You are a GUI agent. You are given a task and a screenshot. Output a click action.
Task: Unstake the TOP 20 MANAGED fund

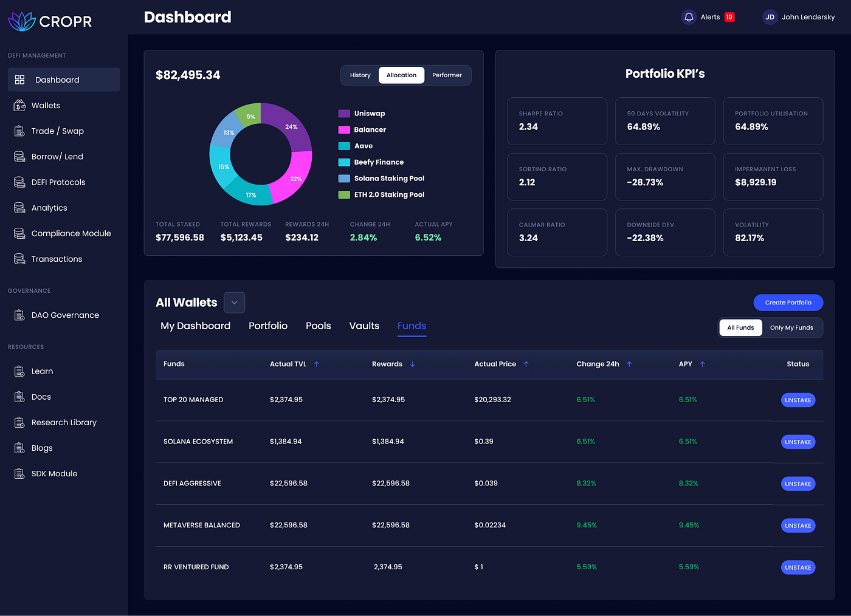point(798,400)
